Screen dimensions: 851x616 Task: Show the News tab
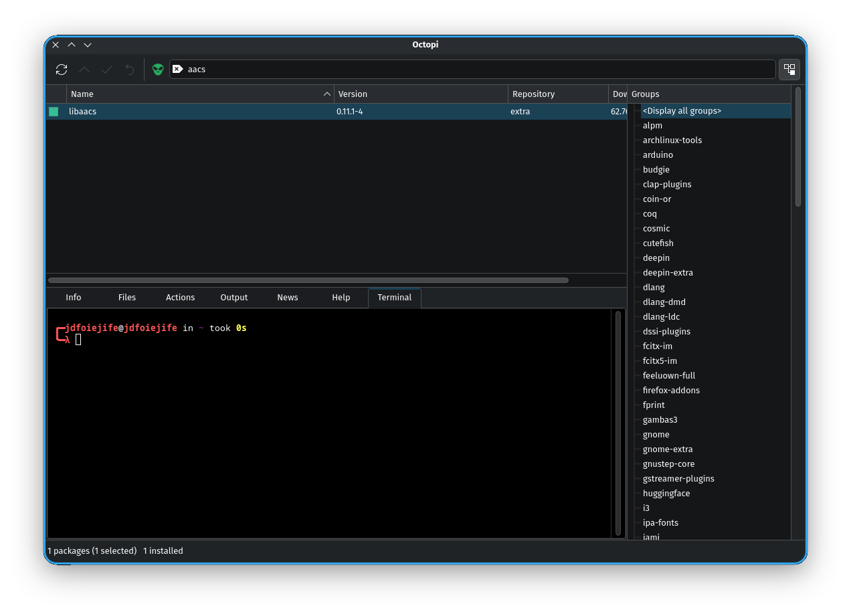click(x=288, y=298)
